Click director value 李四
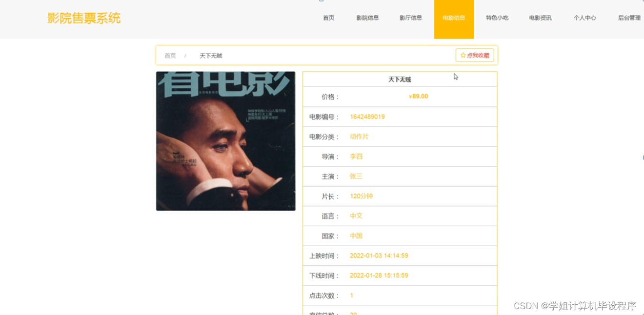 click(356, 157)
